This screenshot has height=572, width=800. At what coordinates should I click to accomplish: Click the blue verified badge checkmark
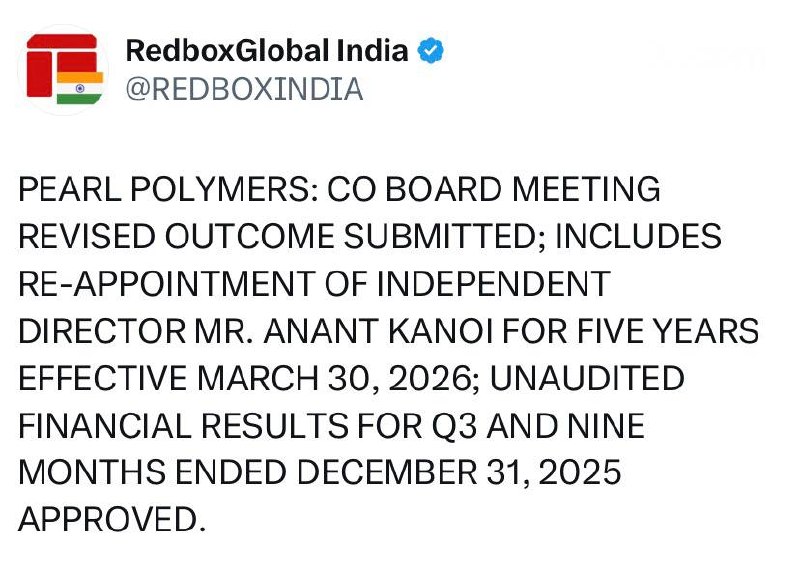431,51
